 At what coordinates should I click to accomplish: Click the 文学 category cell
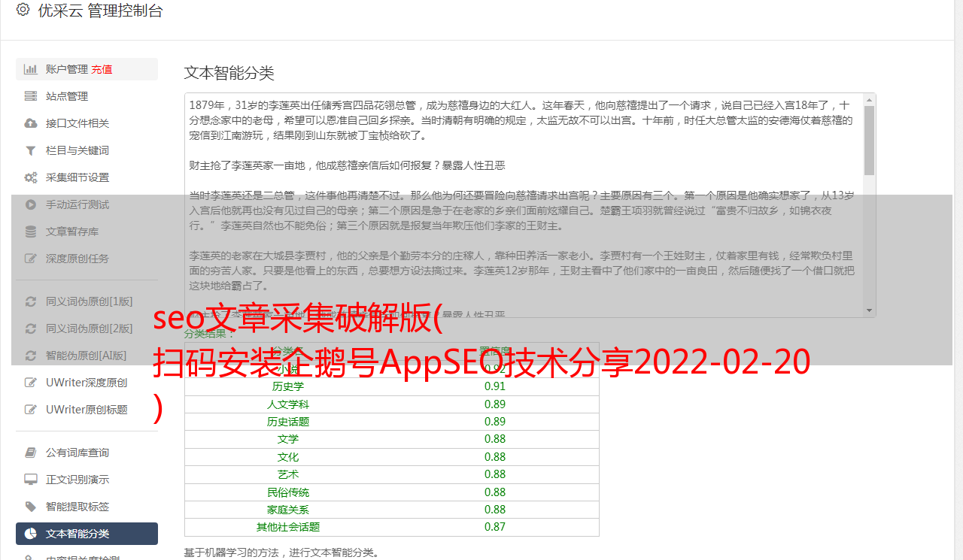point(288,439)
